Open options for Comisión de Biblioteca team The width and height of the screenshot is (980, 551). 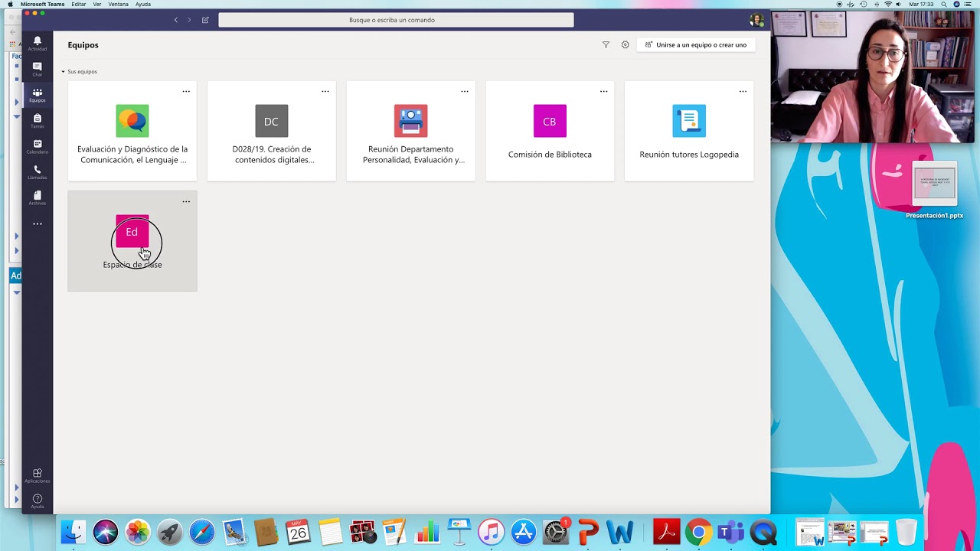coord(604,91)
